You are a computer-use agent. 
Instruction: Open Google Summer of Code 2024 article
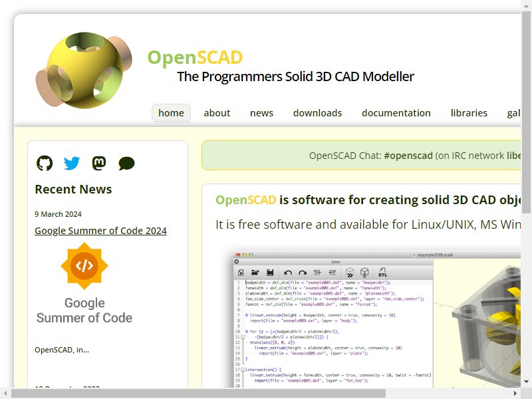click(101, 231)
